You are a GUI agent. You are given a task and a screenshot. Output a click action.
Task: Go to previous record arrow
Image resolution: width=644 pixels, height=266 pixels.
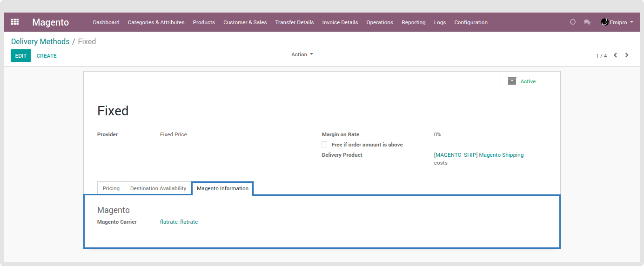point(615,55)
